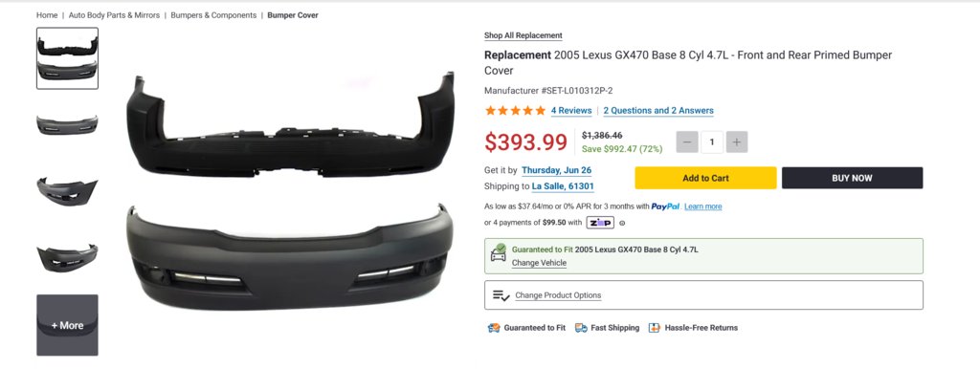
Task: Click the Fast Shipping truck icon
Action: [x=581, y=328]
